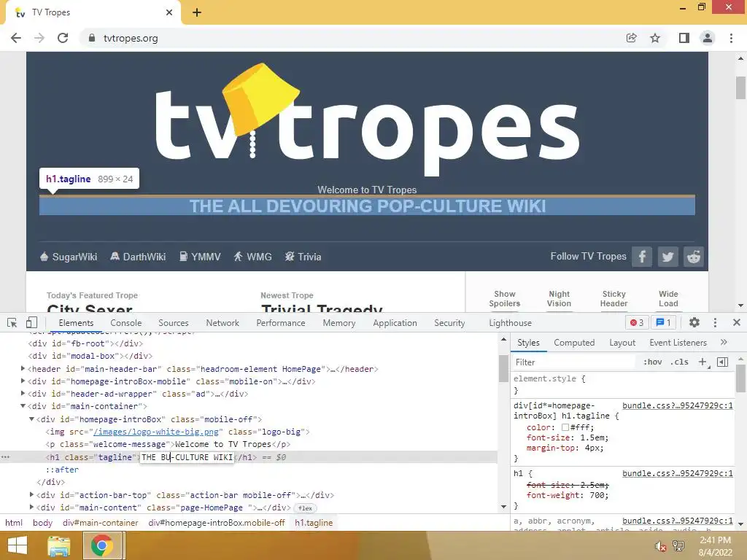Click the ellipsis beside h1 tagline row
Screen dimensions: 747x560
click(x=5, y=456)
